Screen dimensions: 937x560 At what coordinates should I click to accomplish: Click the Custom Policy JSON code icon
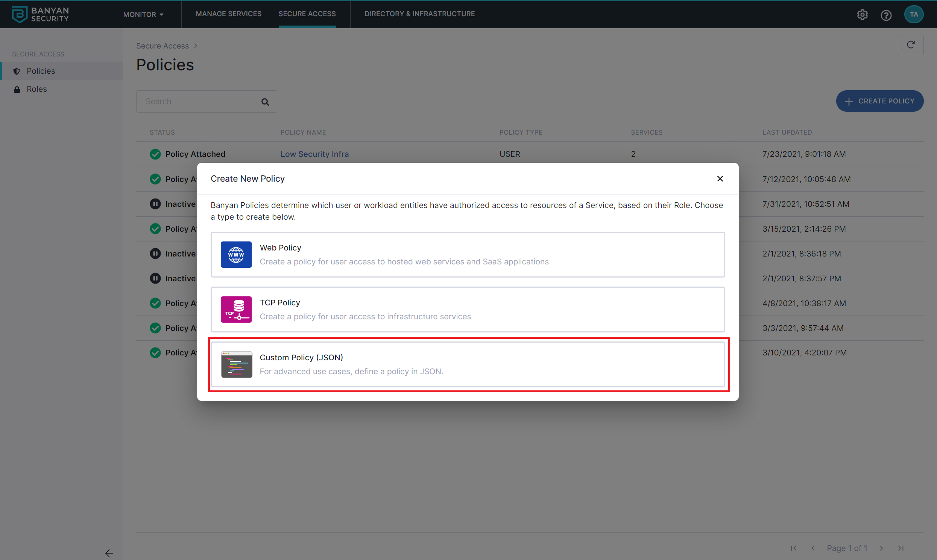pos(237,364)
